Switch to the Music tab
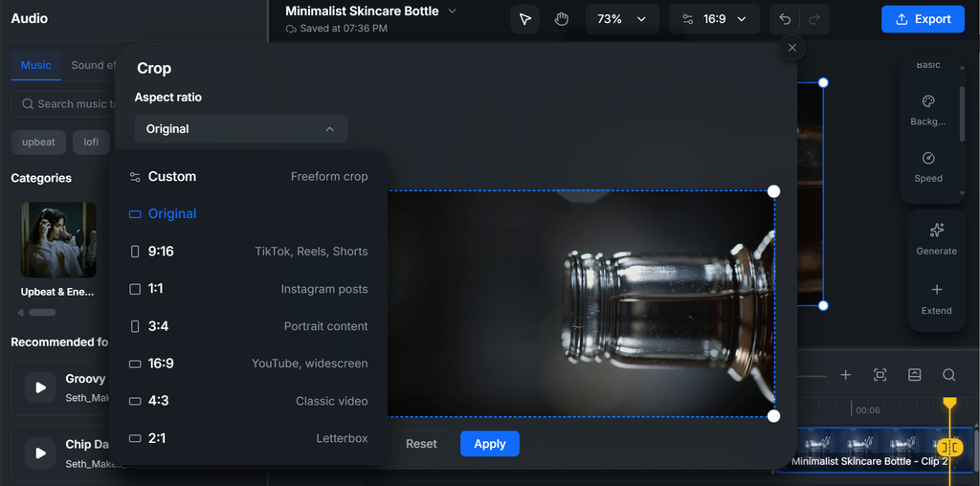 36,65
